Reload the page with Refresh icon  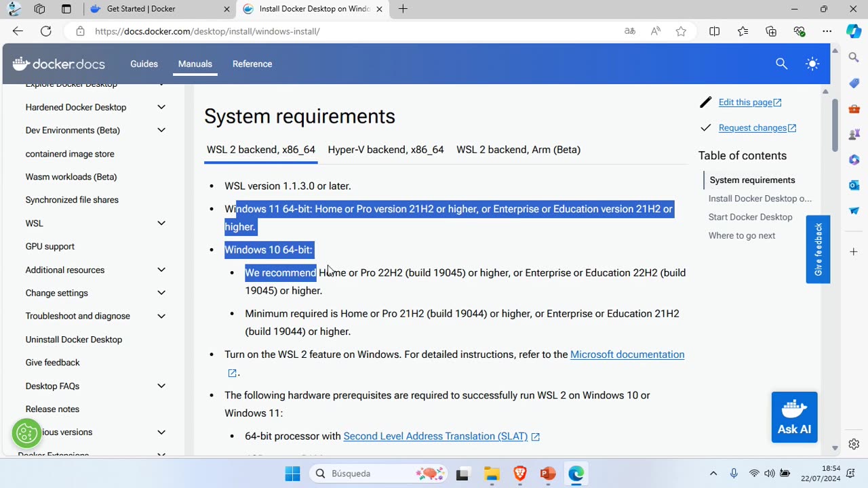coord(46,31)
